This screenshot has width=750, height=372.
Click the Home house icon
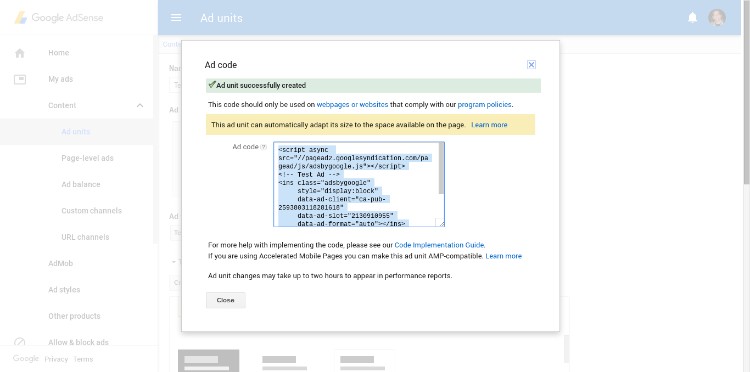tap(20, 53)
